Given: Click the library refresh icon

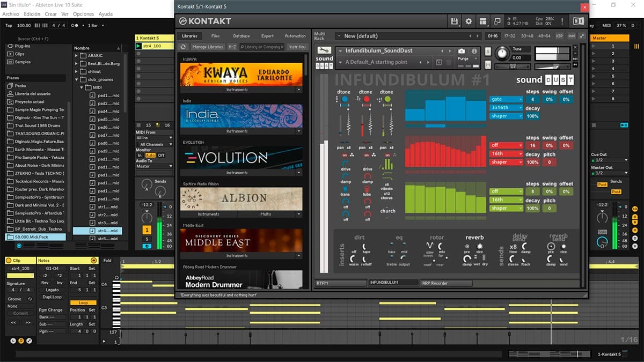Looking at the screenshot, I should pos(183,47).
